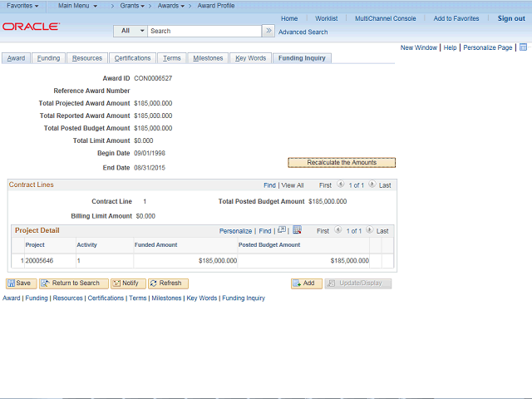Open the Worklist link

(327, 18)
